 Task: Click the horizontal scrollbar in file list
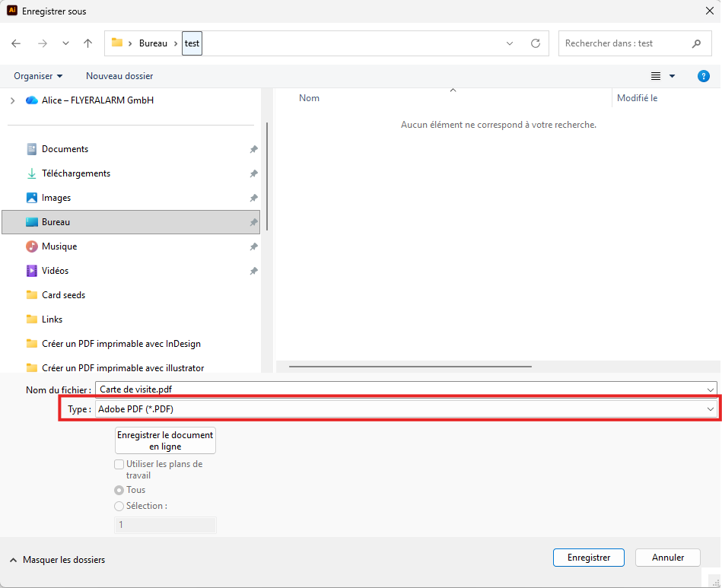(x=410, y=367)
